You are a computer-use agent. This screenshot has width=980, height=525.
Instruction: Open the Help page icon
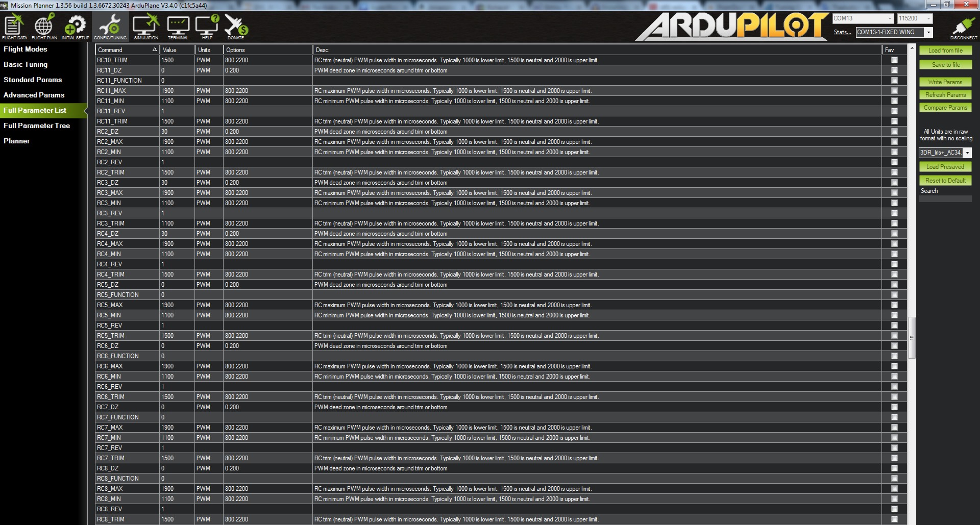(x=207, y=27)
